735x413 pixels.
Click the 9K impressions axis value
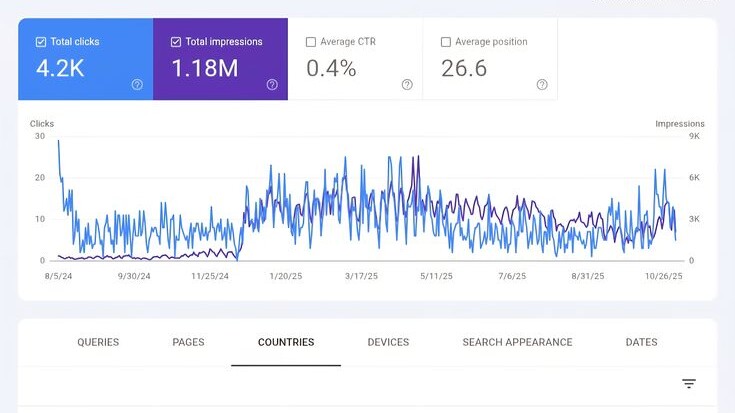pyautogui.click(x=694, y=136)
